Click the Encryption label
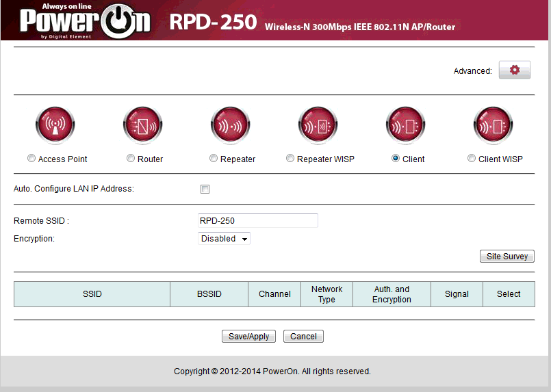551x392 pixels. pyautogui.click(x=34, y=239)
